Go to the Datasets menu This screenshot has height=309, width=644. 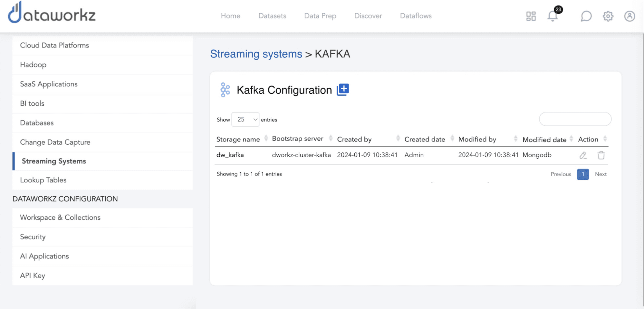click(x=272, y=16)
